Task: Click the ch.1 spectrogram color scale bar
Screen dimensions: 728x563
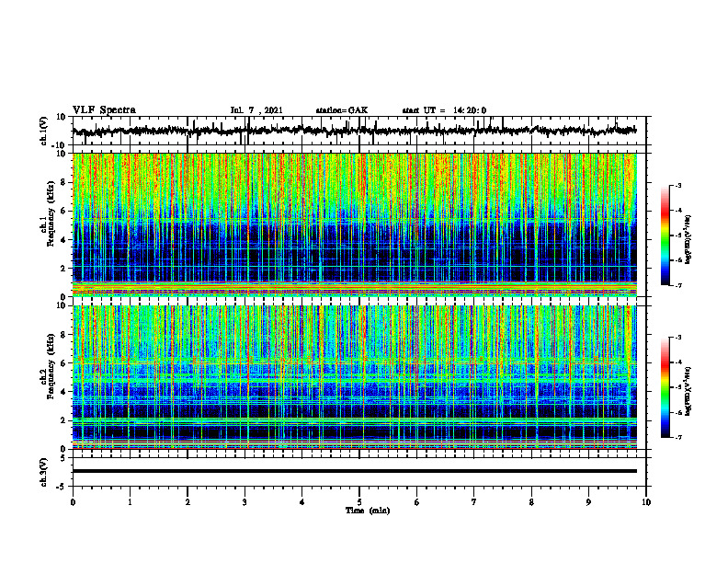Action: pyautogui.click(x=665, y=236)
